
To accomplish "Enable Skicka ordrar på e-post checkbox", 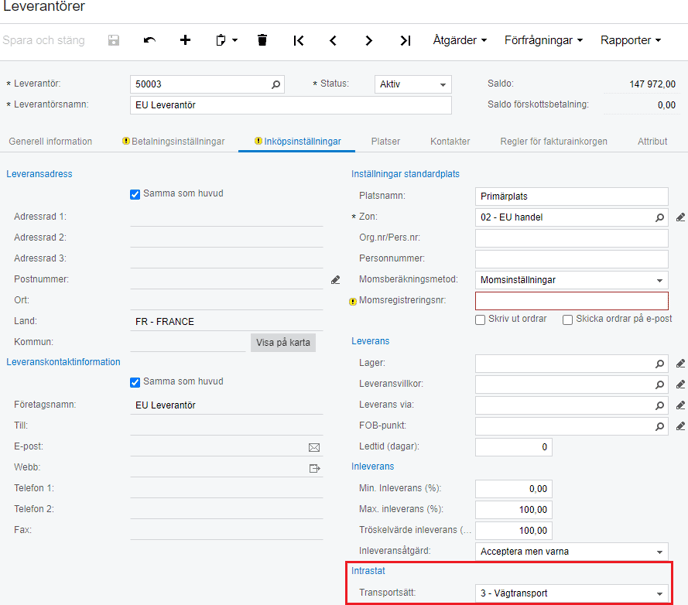I will [x=568, y=320].
